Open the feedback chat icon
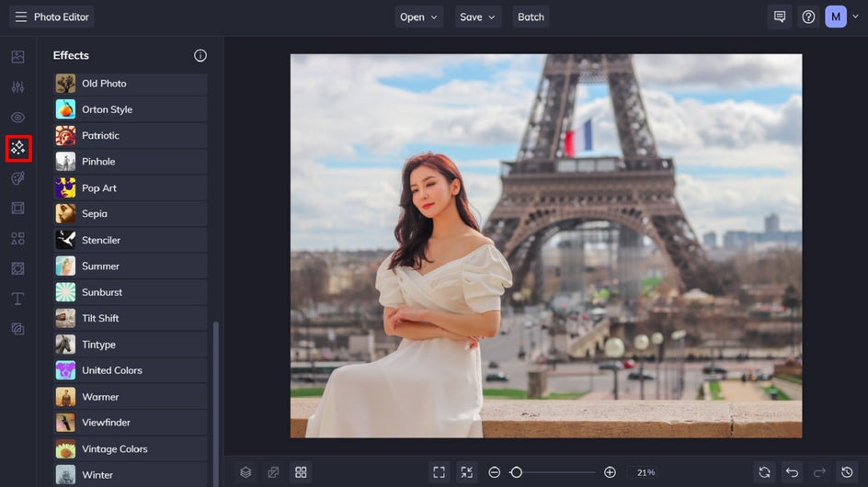The image size is (868, 487). coord(780,17)
